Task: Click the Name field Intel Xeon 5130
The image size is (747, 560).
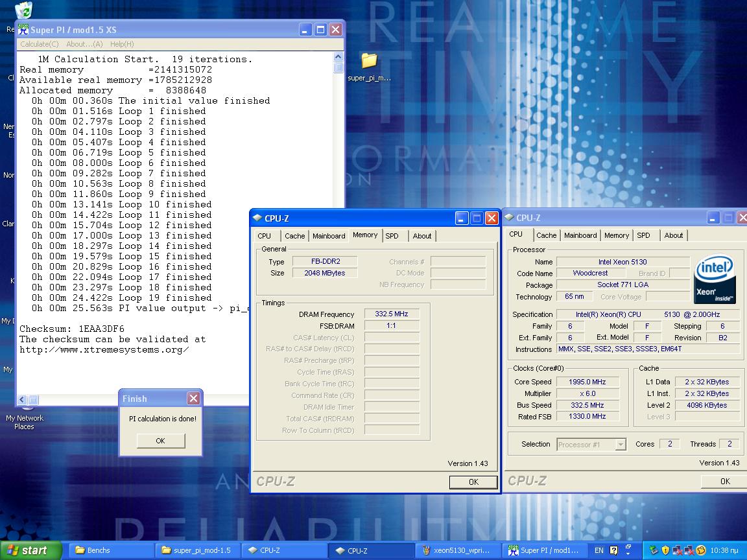Action: [622, 262]
